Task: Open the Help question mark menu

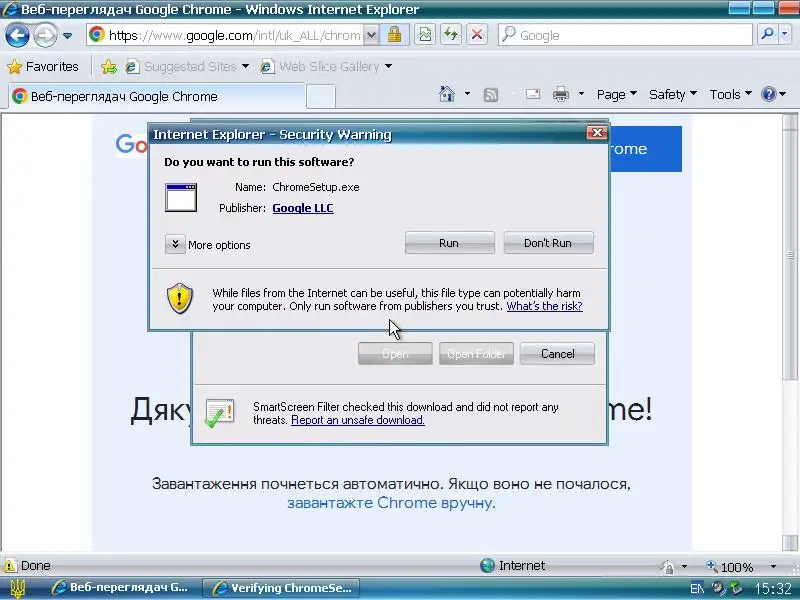Action: tap(773, 94)
